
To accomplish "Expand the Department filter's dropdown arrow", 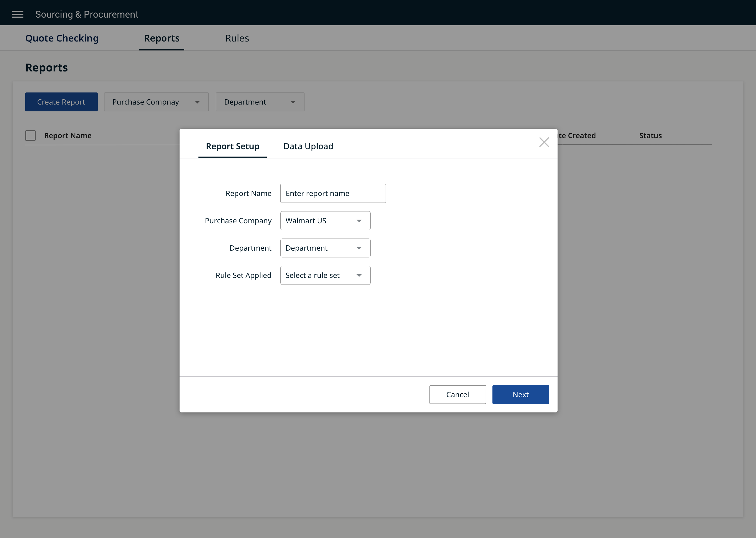I will point(293,102).
